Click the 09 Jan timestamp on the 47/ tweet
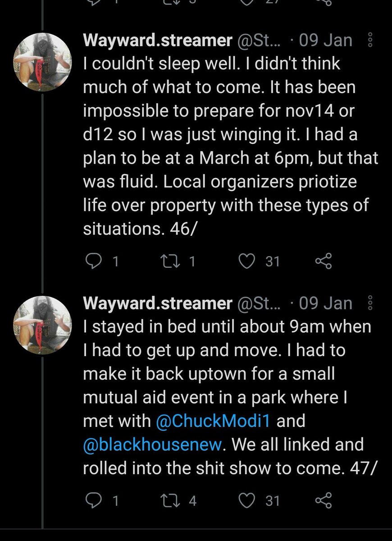The height and width of the screenshot is (541, 392). [325, 303]
